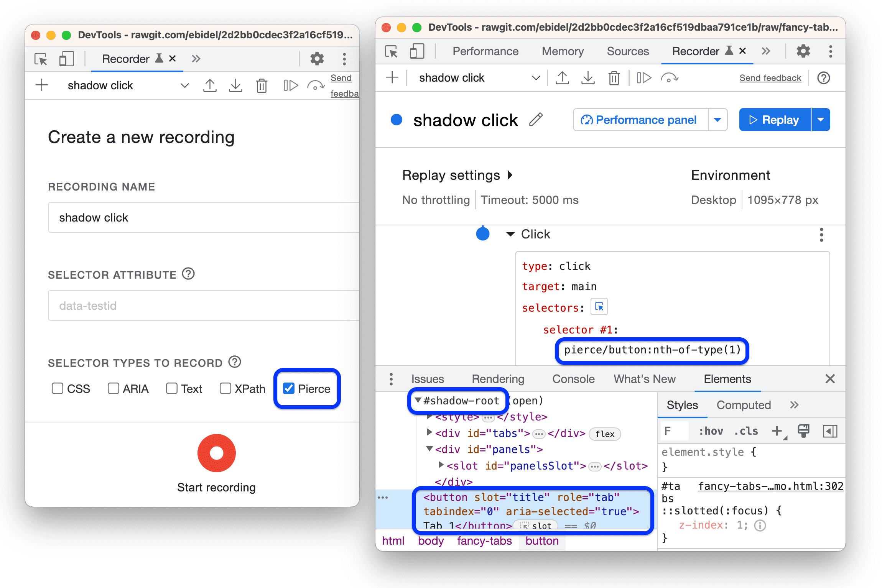Screen dimensions: 882x588
Task: Switch to the Console tab
Action: 575,379
